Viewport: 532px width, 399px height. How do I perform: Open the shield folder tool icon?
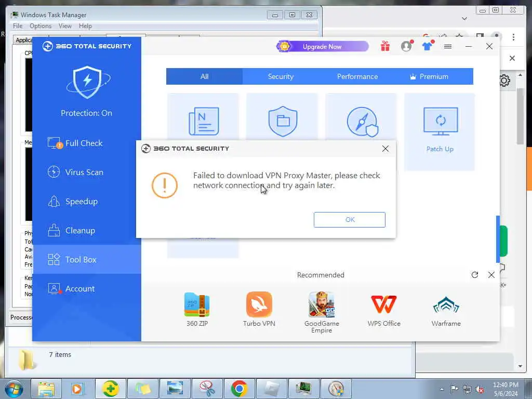click(283, 121)
